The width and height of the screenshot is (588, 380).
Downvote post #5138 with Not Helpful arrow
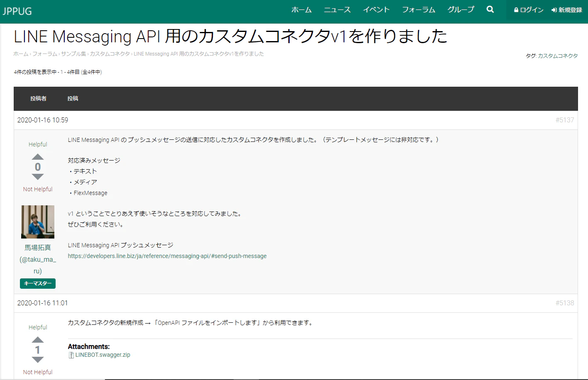click(38, 360)
